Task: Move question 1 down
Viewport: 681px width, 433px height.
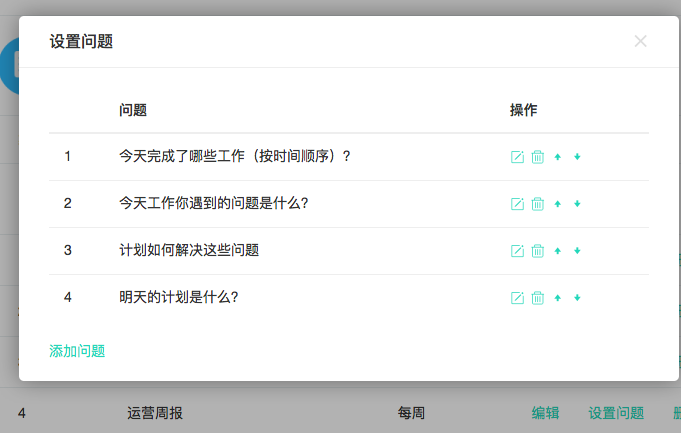Action: coord(577,157)
